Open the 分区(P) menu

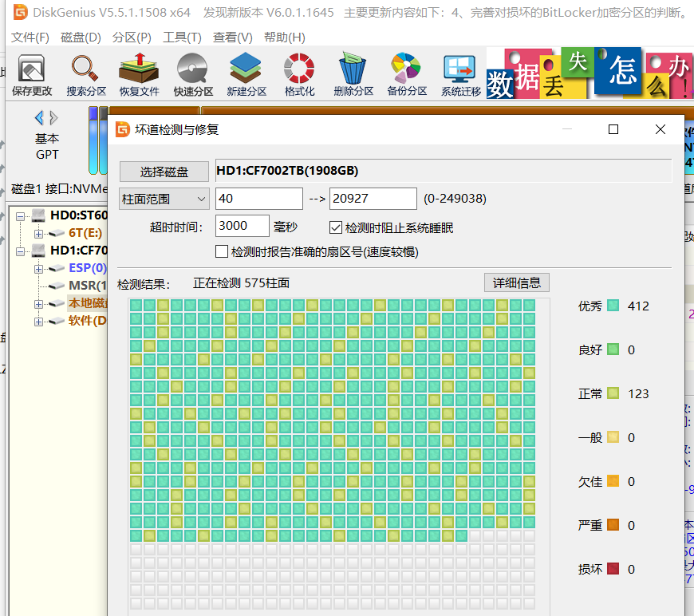(132, 38)
